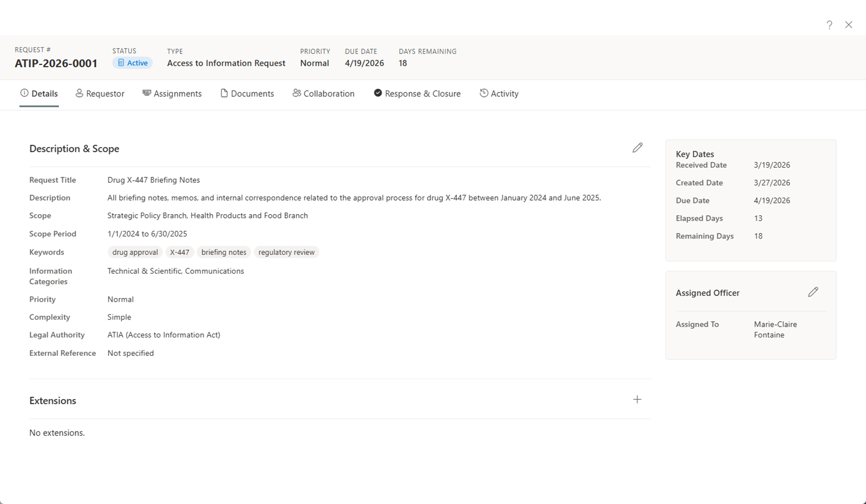This screenshot has width=866, height=504.
Task: Click the Active status badge
Action: [133, 63]
